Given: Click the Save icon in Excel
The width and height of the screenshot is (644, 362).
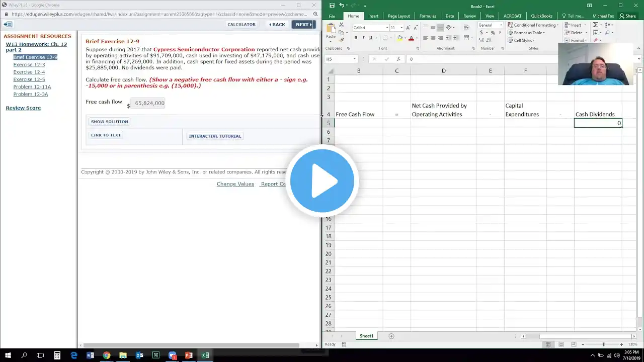Looking at the screenshot, I should (332, 6).
